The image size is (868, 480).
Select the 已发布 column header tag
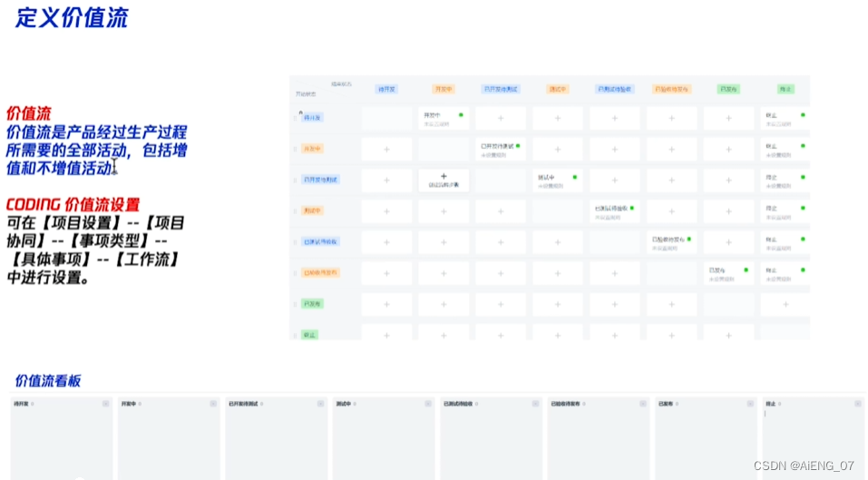point(728,89)
